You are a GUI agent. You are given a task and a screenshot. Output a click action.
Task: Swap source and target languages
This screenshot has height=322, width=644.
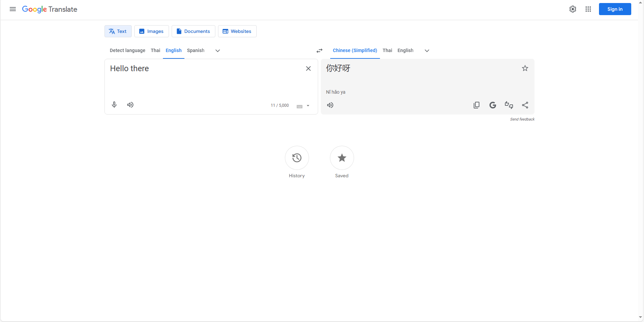pos(319,50)
